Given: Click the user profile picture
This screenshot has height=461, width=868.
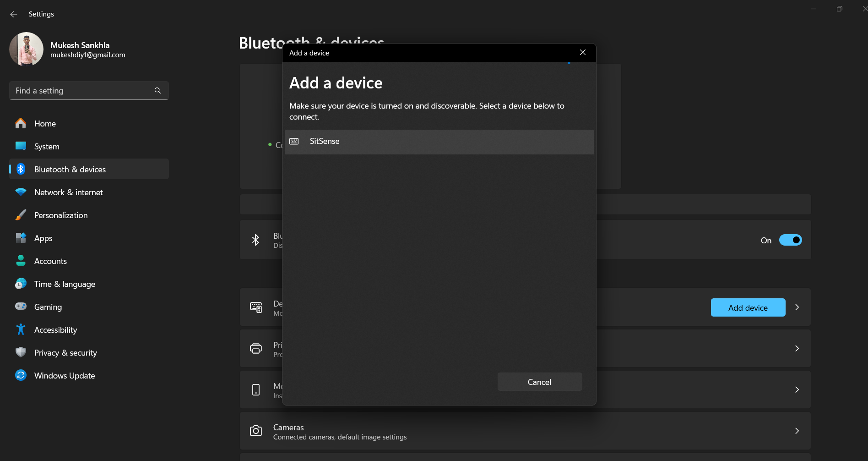Looking at the screenshot, I should [26, 49].
